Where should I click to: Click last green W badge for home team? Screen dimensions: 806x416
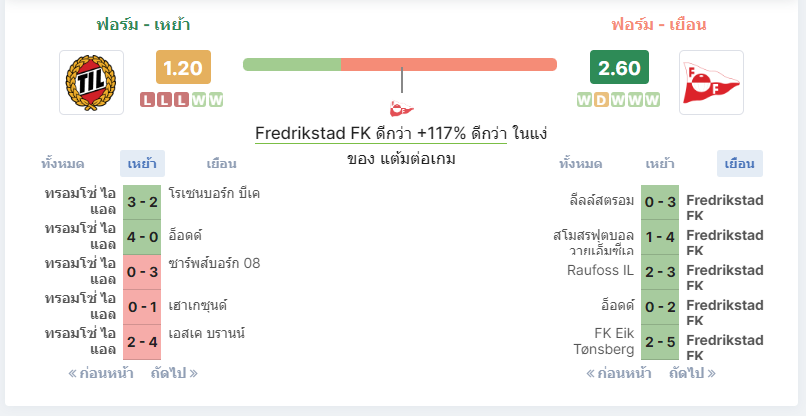click(216, 100)
